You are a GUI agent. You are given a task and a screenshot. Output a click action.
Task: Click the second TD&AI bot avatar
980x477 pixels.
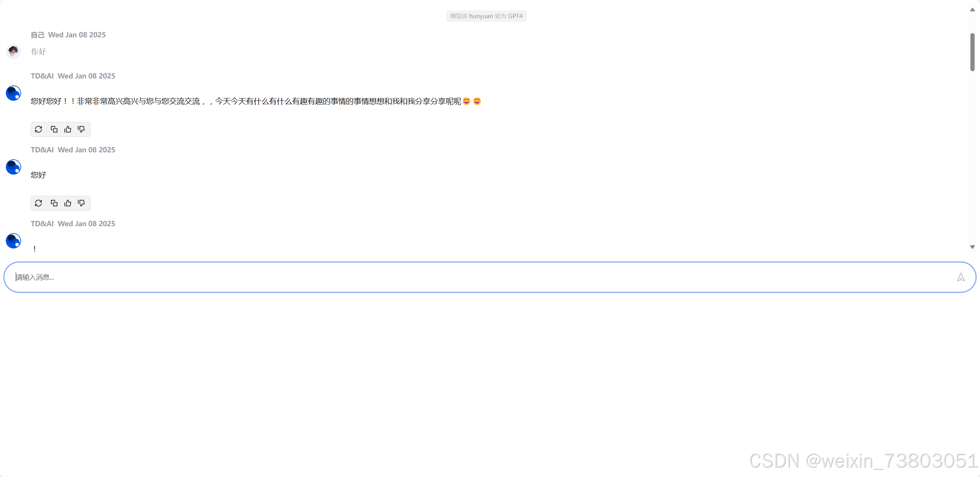click(x=13, y=167)
